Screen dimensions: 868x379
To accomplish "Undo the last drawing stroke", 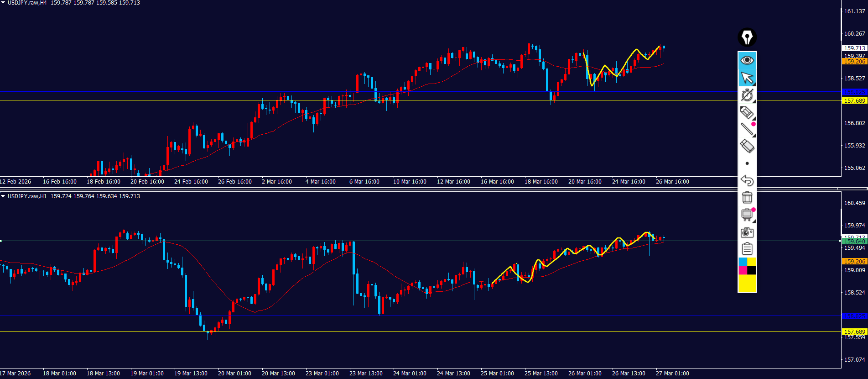I will click(x=747, y=180).
